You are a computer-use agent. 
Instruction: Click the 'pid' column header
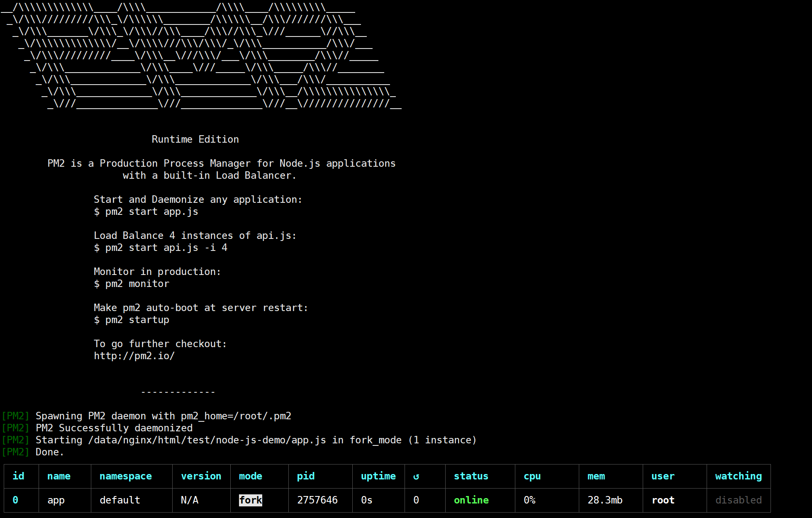306,476
